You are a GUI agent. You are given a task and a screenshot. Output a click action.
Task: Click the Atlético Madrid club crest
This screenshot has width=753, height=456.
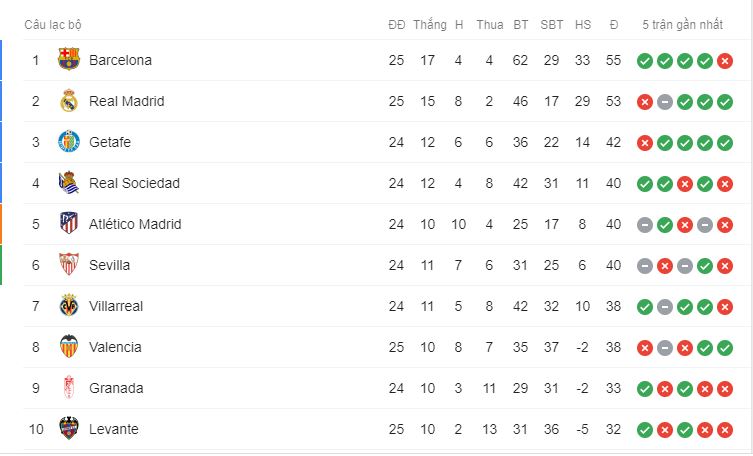pyautogui.click(x=69, y=224)
